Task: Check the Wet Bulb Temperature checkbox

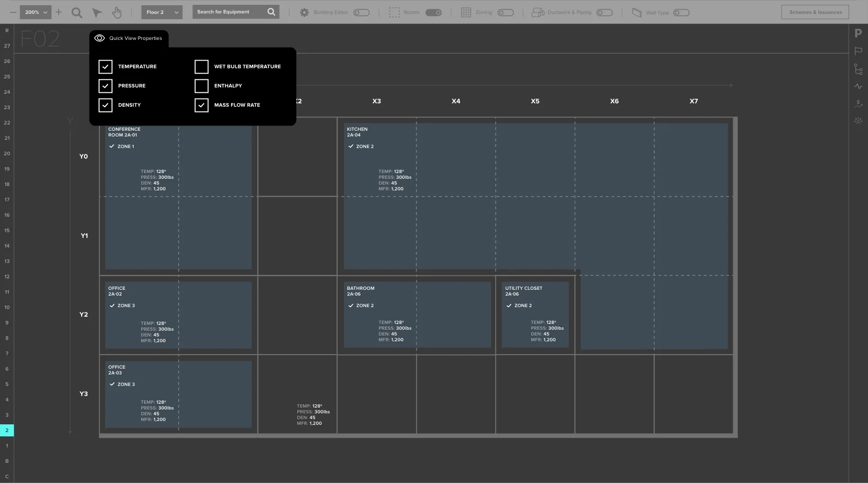Action: coord(201,66)
